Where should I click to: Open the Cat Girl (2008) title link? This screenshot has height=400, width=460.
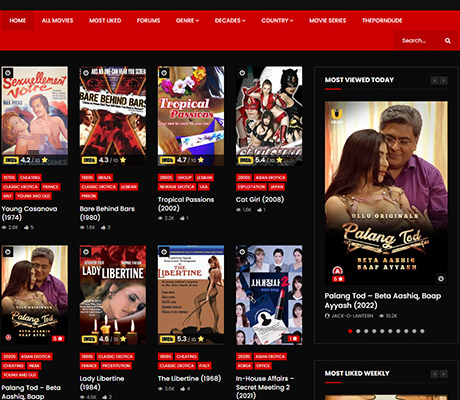260,199
